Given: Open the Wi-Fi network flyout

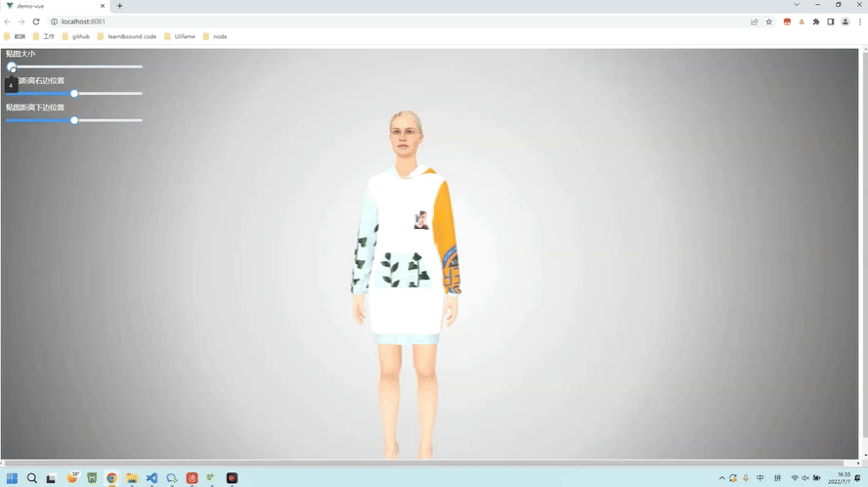Looking at the screenshot, I should [x=795, y=478].
